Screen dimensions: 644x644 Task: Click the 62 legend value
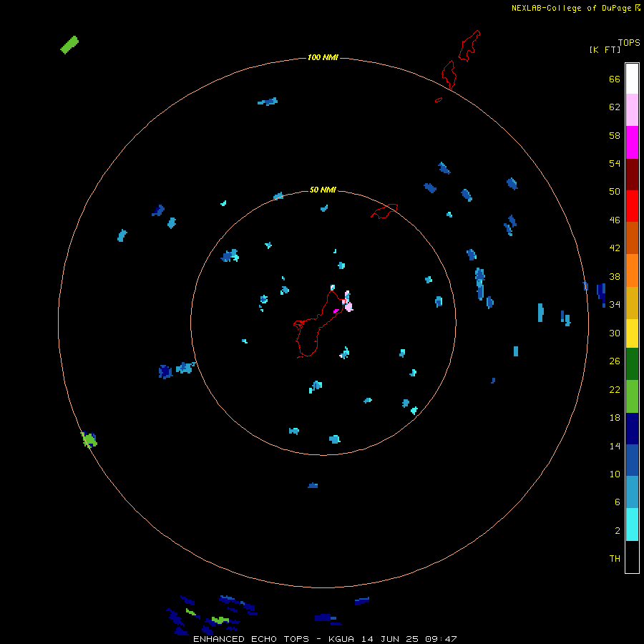coord(615,107)
